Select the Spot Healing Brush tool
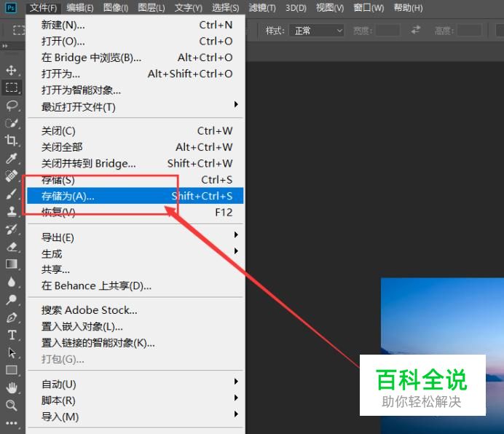Image resolution: width=504 pixels, height=434 pixels. pyautogui.click(x=12, y=175)
